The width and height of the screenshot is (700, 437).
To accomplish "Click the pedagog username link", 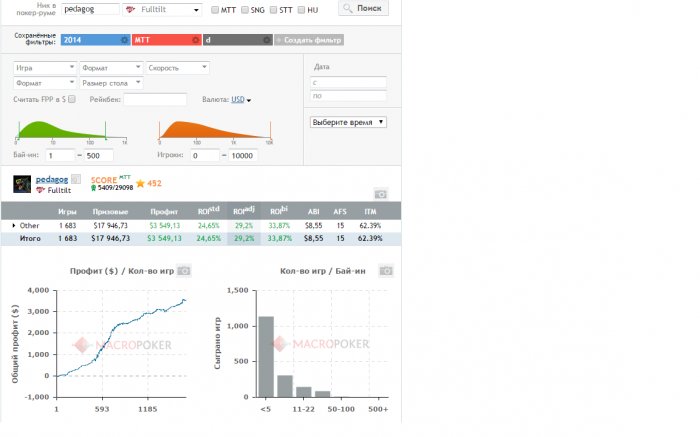I will (52, 179).
